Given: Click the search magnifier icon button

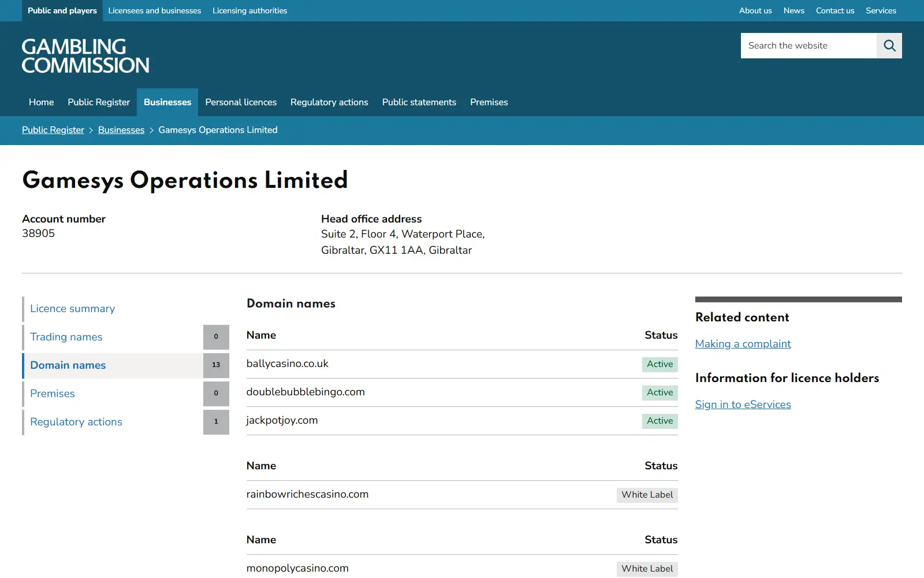Looking at the screenshot, I should (889, 46).
